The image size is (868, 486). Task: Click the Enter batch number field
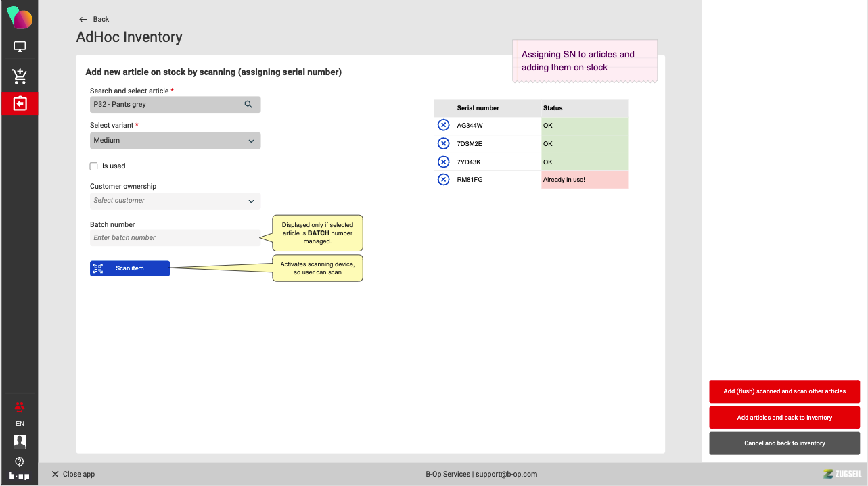[175, 238]
